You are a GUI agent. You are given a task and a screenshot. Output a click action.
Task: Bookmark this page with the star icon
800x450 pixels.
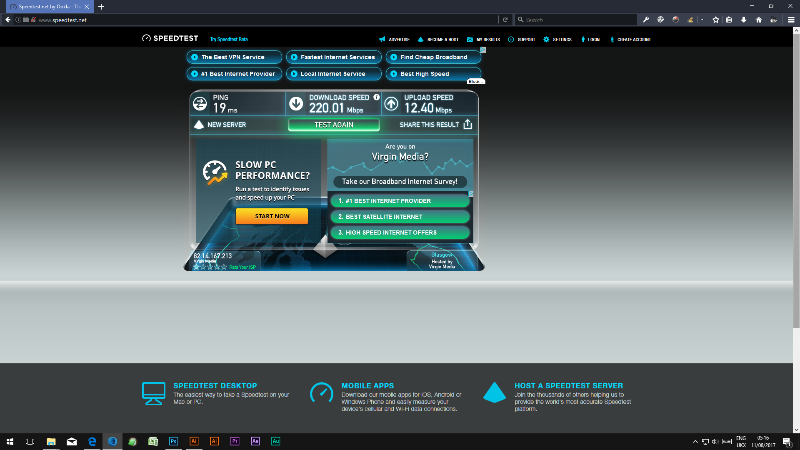click(x=716, y=20)
